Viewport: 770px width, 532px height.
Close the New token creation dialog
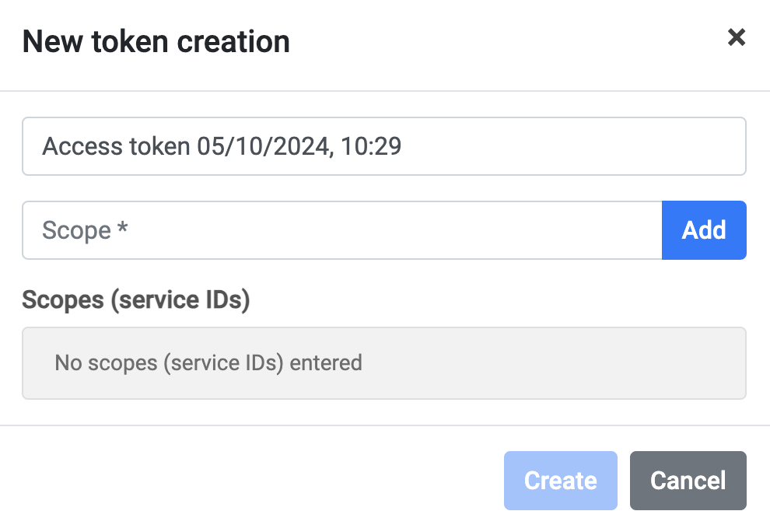pos(736,37)
